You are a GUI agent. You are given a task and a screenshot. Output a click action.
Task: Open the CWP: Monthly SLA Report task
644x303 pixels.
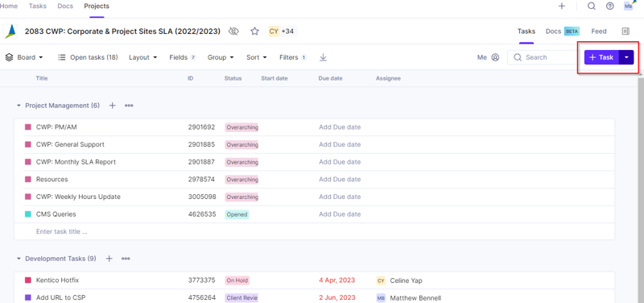tap(76, 162)
